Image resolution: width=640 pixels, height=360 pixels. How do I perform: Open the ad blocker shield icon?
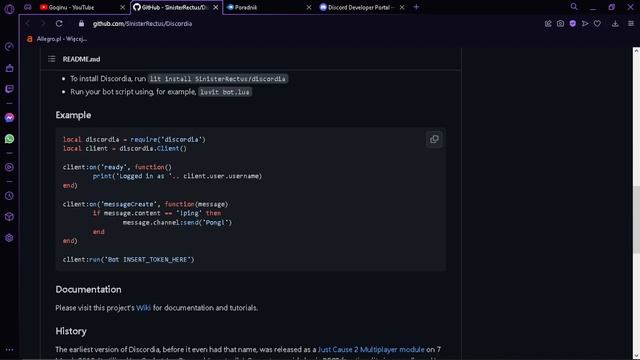coord(573,24)
